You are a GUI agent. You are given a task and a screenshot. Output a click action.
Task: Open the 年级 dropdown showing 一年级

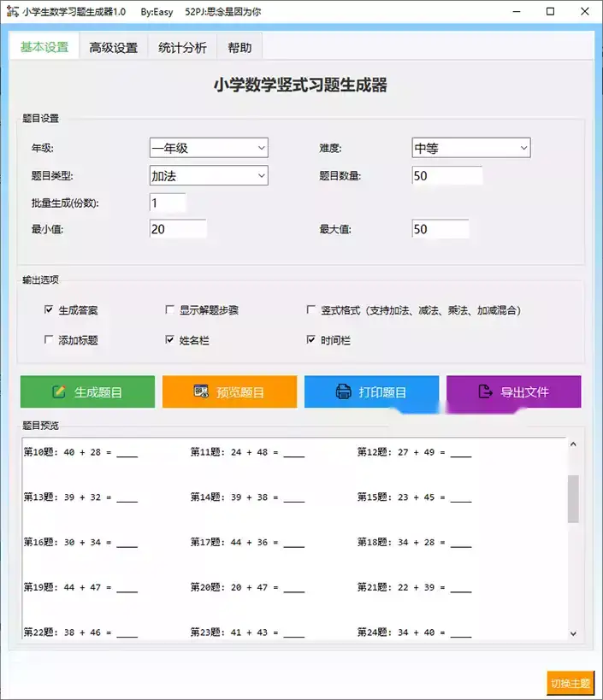tap(209, 148)
